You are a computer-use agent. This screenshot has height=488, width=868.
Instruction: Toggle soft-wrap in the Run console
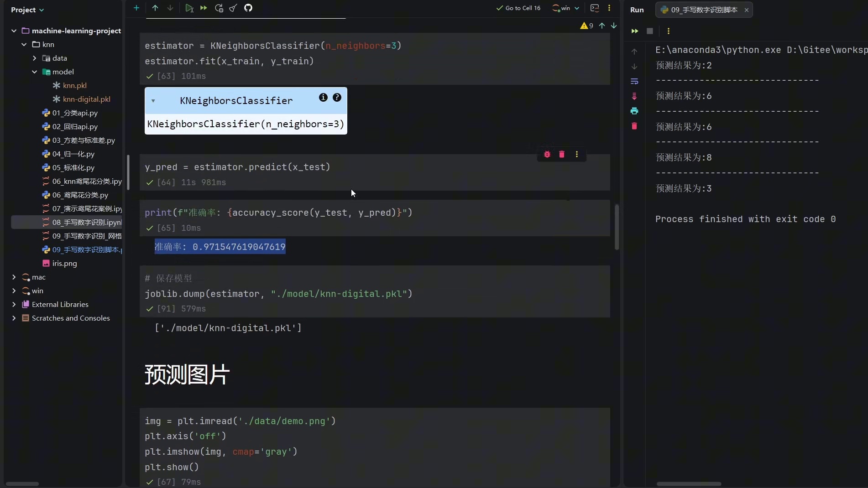pyautogui.click(x=634, y=81)
